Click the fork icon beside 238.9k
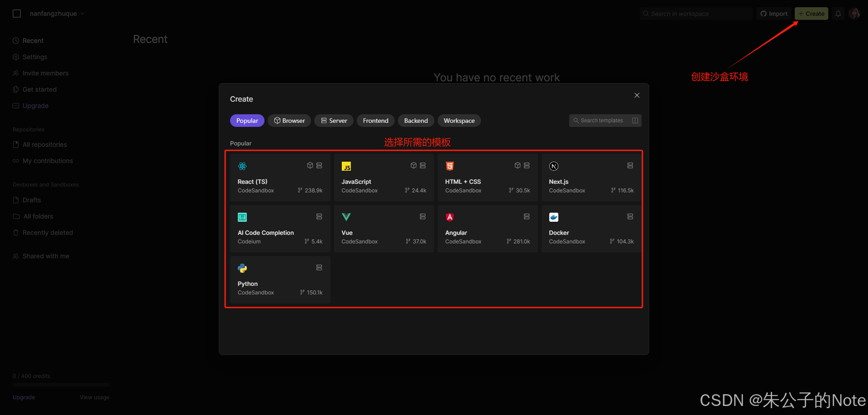The image size is (868, 415). [x=300, y=191]
